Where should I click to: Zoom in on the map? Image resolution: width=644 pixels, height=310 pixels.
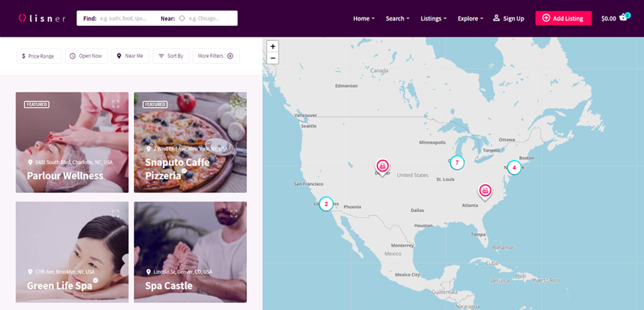tap(273, 46)
